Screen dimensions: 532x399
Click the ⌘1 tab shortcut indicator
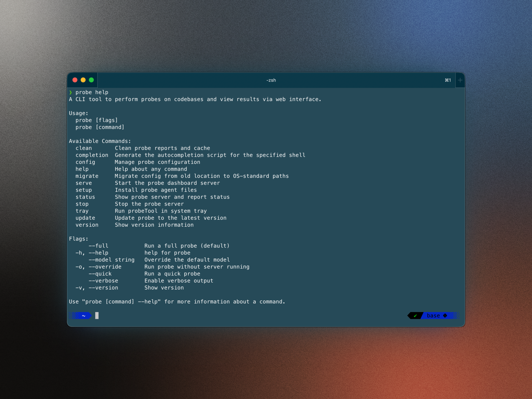tap(448, 80)
